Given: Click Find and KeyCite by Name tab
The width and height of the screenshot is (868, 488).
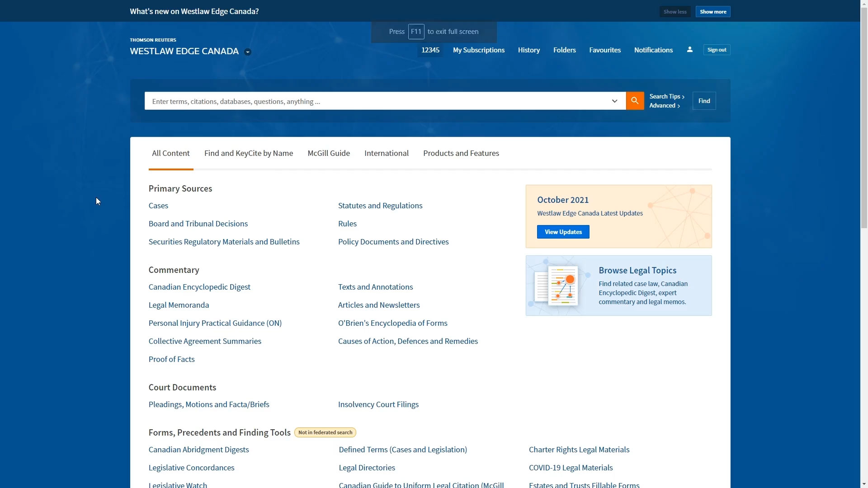Looking at the screenshot, I should click(x=249, y=153).
